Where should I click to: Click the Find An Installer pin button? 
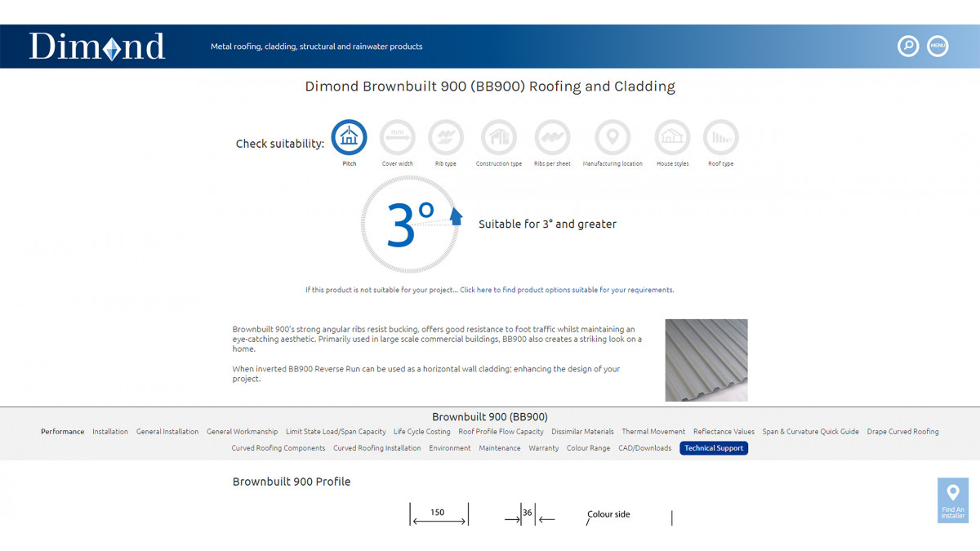point(953,500)
